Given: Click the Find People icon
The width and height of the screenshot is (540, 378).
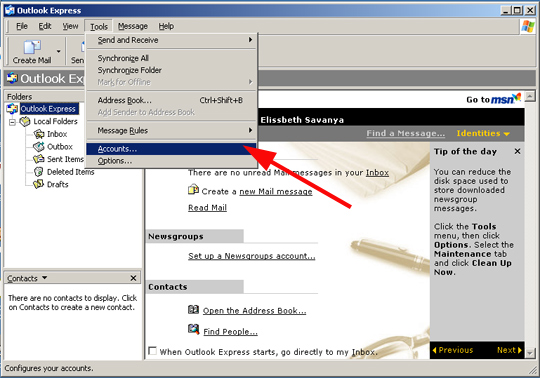Looking at the screenshot, I should click(194, 329).
